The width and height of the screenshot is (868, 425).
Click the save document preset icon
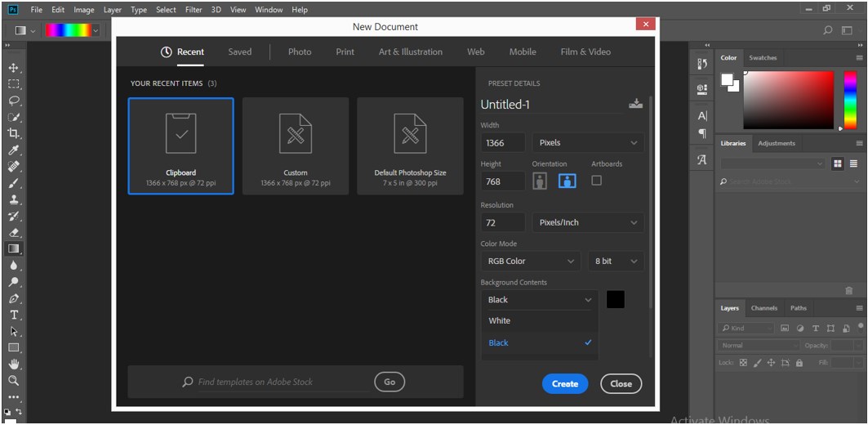635,104
